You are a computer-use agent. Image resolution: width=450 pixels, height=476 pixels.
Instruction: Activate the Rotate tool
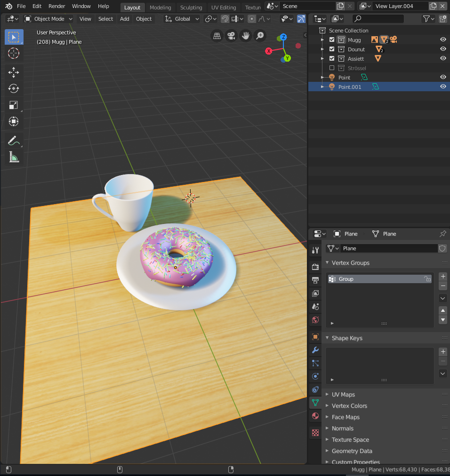(14, 88)
